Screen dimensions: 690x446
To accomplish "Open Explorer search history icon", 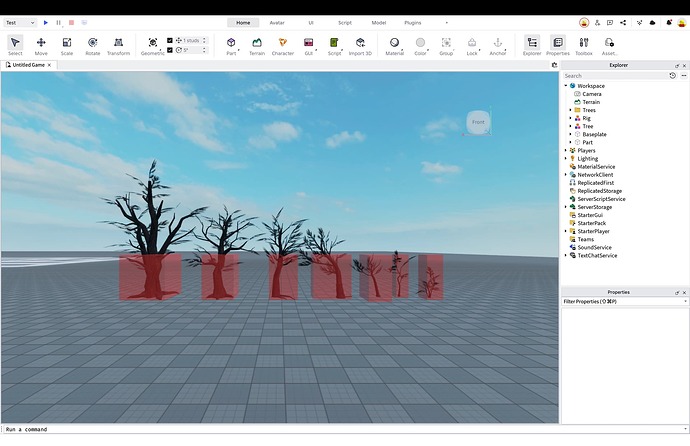I will pos(672,76).
